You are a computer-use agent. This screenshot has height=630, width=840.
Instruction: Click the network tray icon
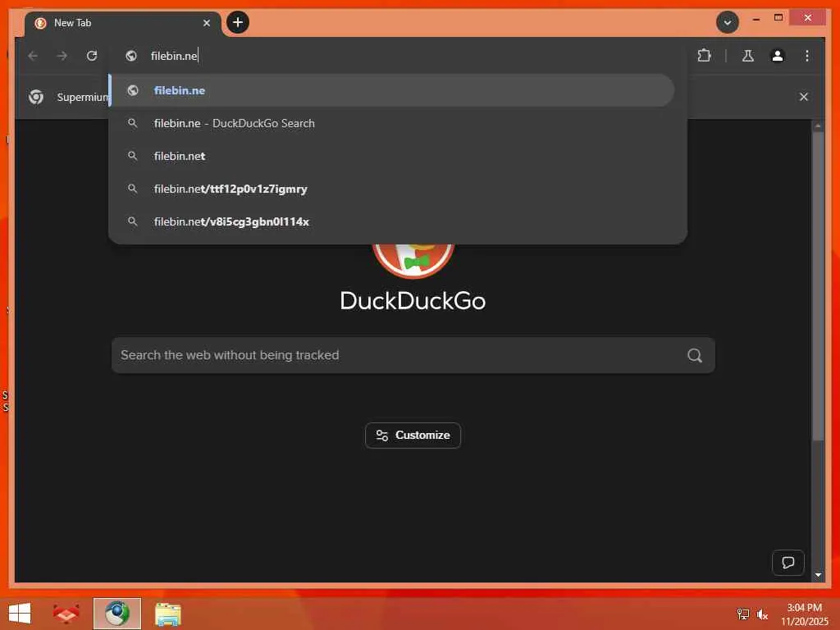743,614
